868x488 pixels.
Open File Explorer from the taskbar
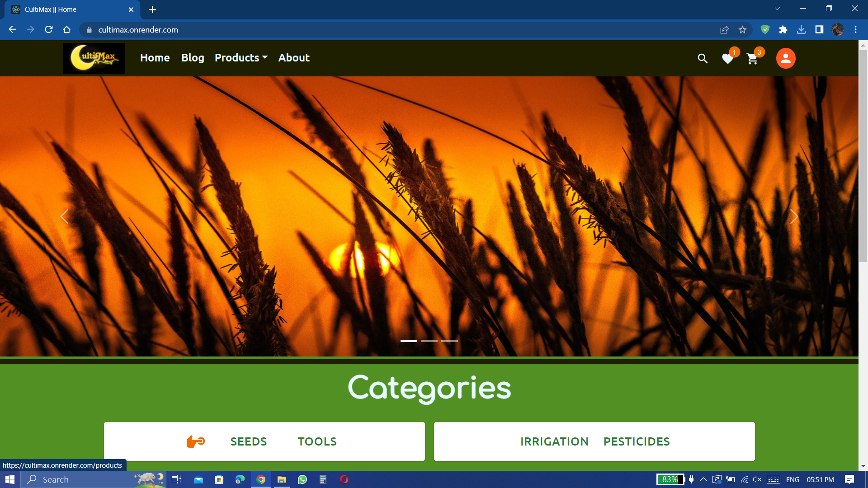pyautogui.click(x=281, y=479)
